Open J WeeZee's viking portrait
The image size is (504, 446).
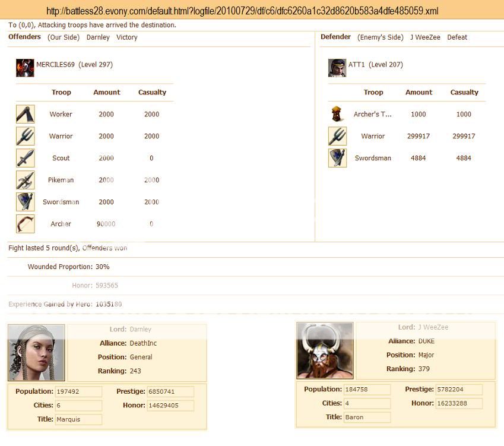point(325,350)
